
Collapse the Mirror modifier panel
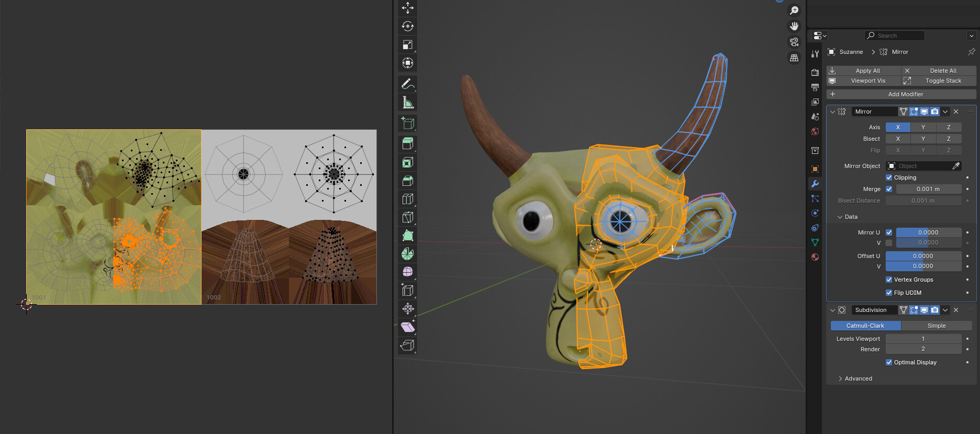[833, 112]
